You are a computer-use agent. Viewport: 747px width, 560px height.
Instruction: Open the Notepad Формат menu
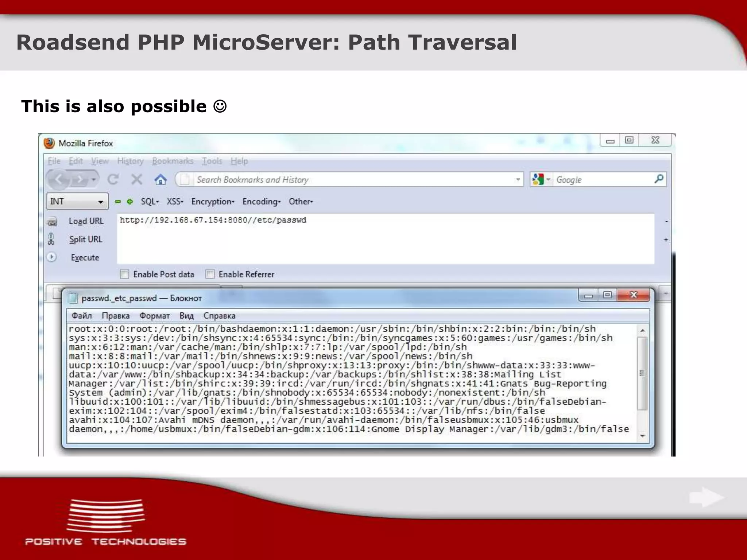coord(155,316)
